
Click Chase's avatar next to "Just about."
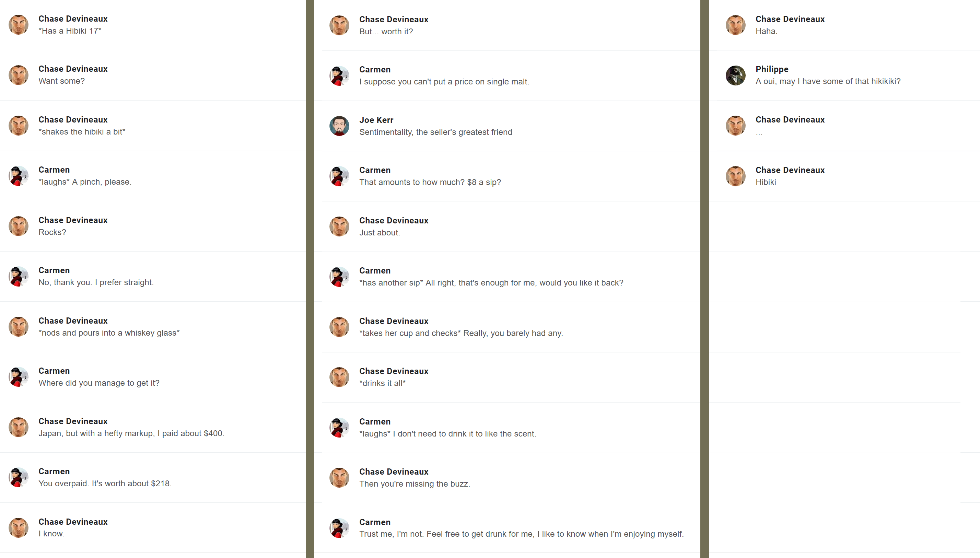(x=339, y=226)
